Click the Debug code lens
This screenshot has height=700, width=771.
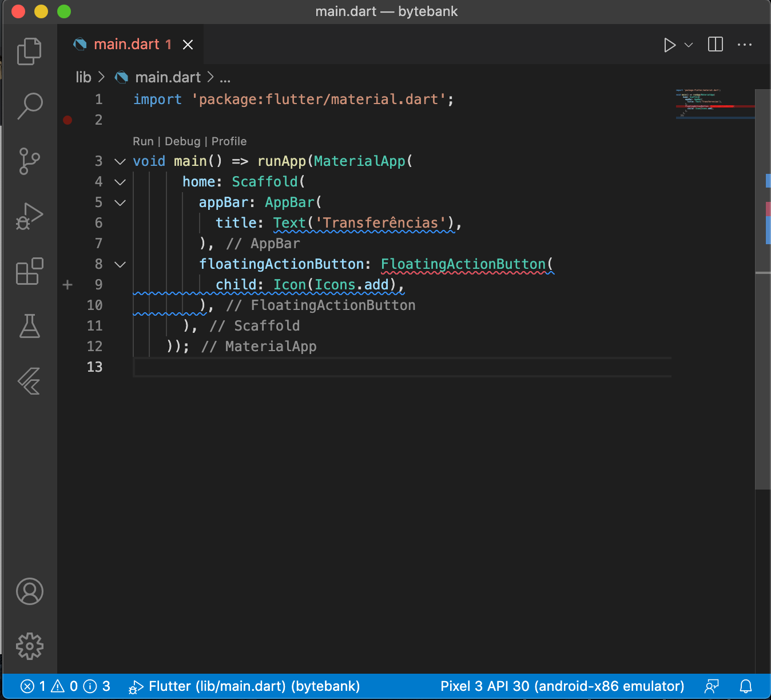coord(182,141)
